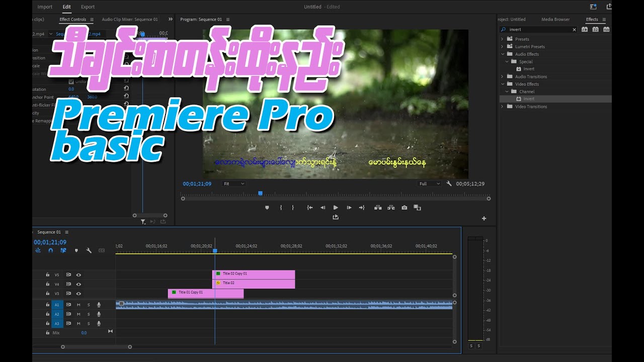Toggle A1 track targeting
644x362 pixels.
coord(57,305)
